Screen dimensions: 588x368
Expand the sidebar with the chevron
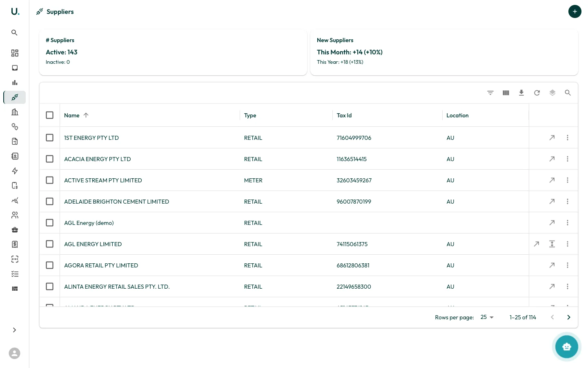pyautogui.click(x=15, y=330)
